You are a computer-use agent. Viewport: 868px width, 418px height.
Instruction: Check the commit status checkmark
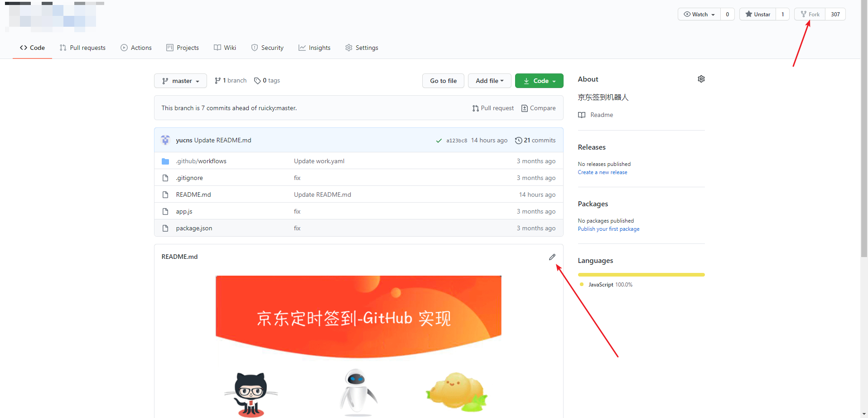click(439, 141)
